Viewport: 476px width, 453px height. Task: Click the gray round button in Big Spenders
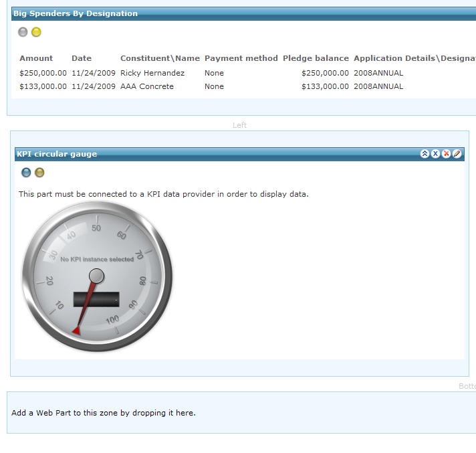[23, 32]
